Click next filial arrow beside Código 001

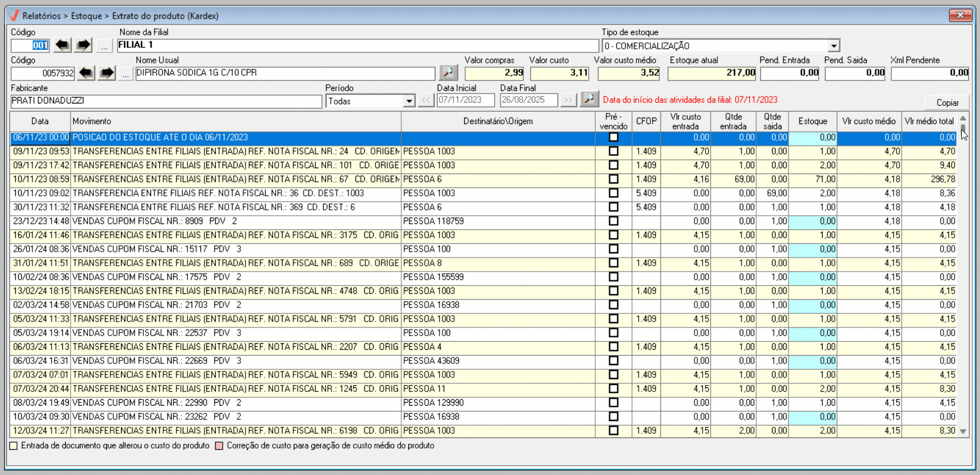(x=83, y=45)
